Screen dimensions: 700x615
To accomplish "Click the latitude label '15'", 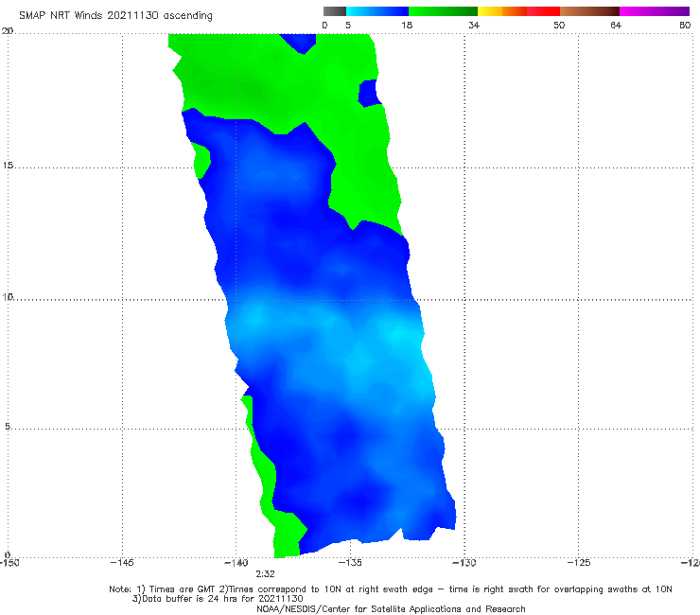I will 8,166.
